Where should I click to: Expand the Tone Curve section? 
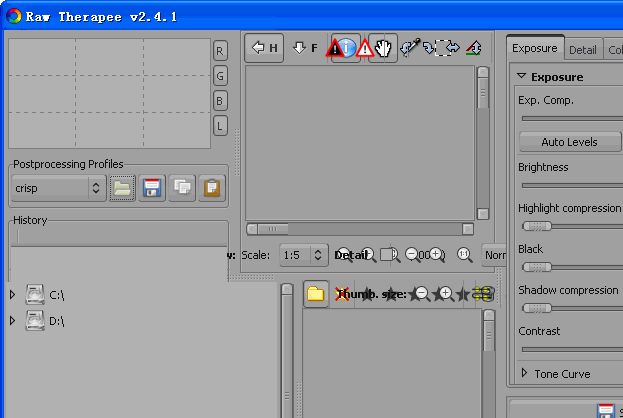click(525, 373)
